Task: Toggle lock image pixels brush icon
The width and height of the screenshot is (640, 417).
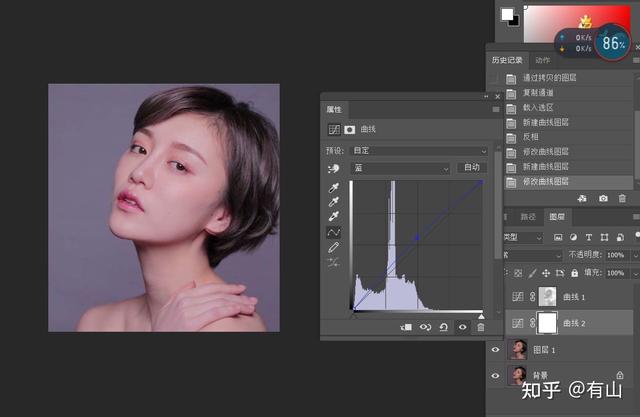Action: [532, 273]
